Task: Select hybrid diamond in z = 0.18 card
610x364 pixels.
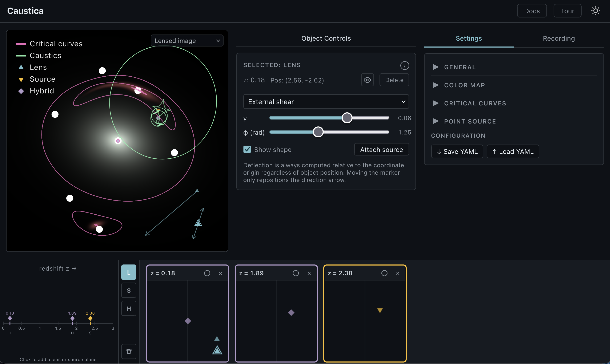Action: pos(188,321)
